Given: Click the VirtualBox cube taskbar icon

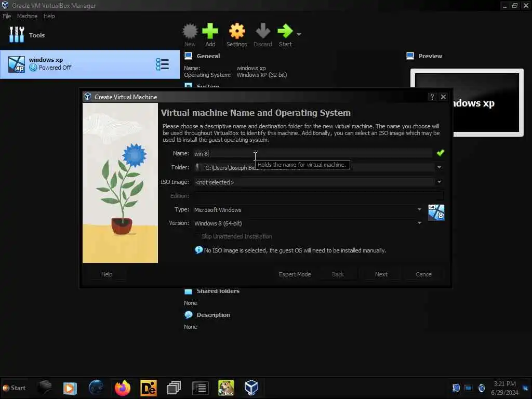Looking at the screenshot, I should click(251, 388).
